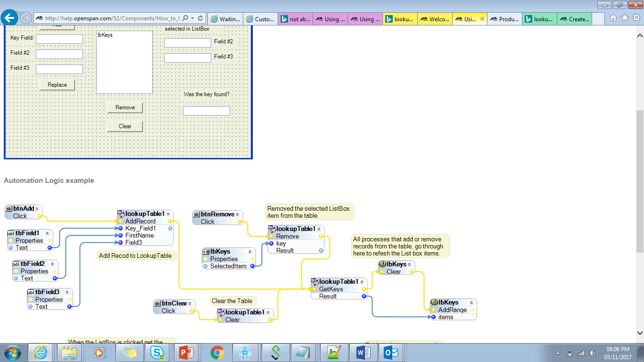644x362 pixels.
Task: Open PowerPoint from the taskbar
Action: pyautogui.click(x=187, y=353)
